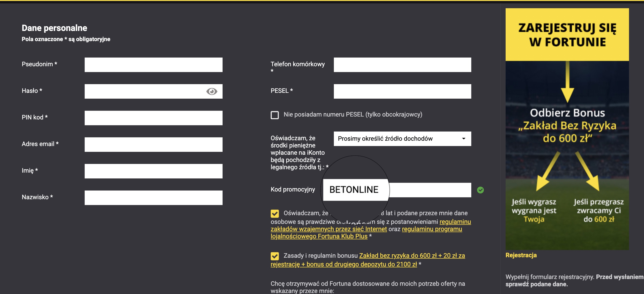Check the no PESEL number checkbox

(x=275, y=115)
